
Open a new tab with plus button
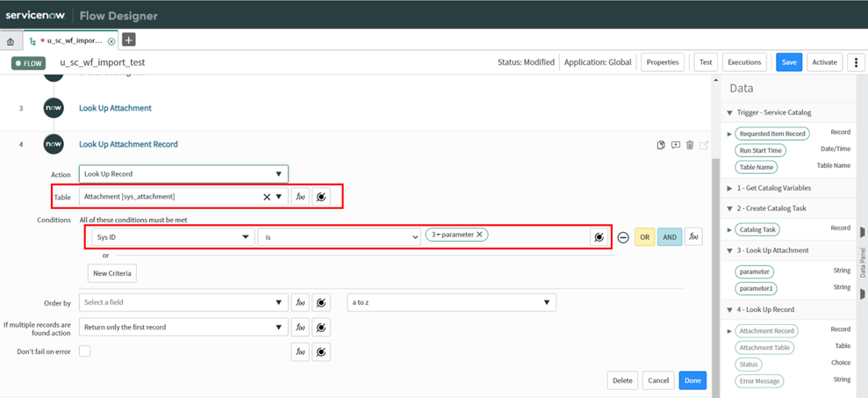(128, 40)
